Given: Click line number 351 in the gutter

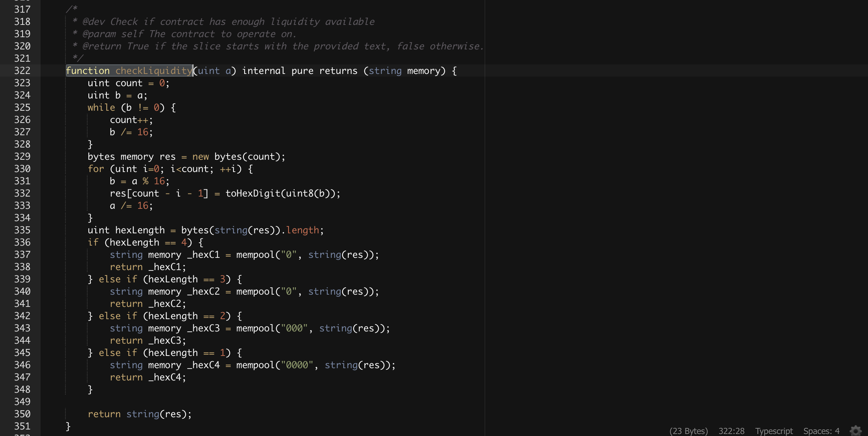Looking at the screenshot, I should [x=22, y=426].
